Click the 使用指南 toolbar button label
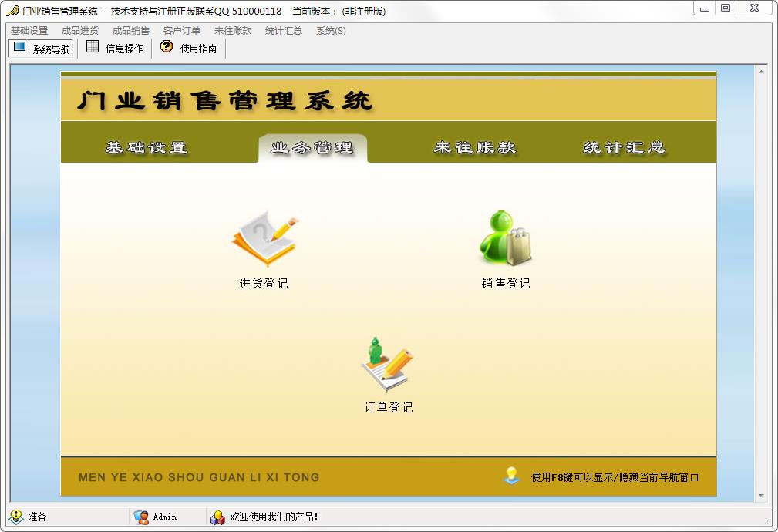This screenshot has width=778, height=532. (x=198, y=49)
